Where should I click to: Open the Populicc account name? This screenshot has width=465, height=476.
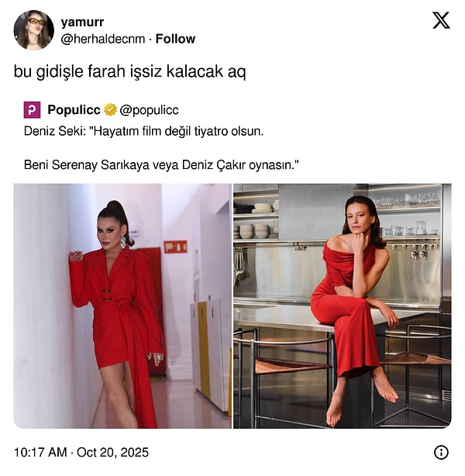point(74,110)
